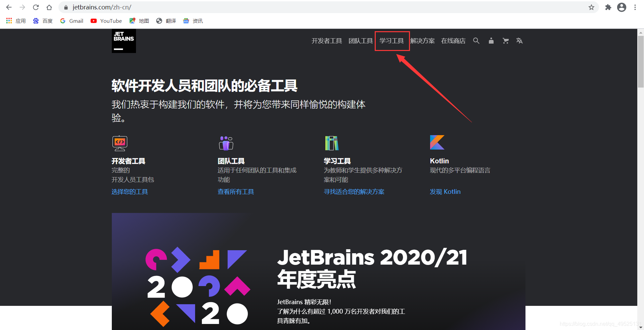Click the 发现 Kotlin link

tap(445, 191)
